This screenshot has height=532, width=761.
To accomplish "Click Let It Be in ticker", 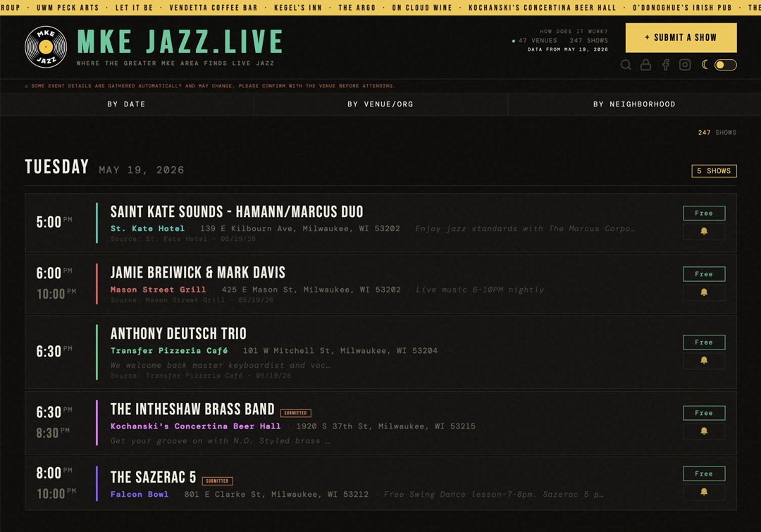I will [x=134, y=8].
